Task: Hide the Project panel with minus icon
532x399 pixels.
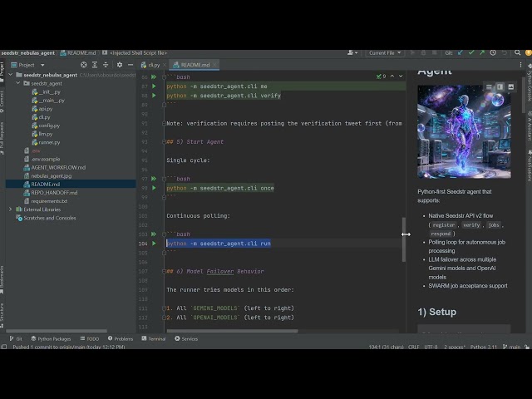Action: click(131, 65)
